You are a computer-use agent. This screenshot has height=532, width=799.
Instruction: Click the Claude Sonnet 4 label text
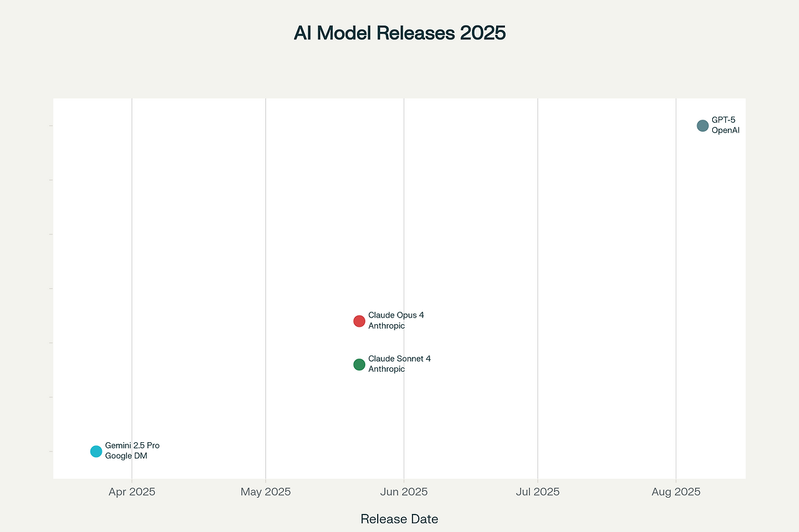click(399, 359)
